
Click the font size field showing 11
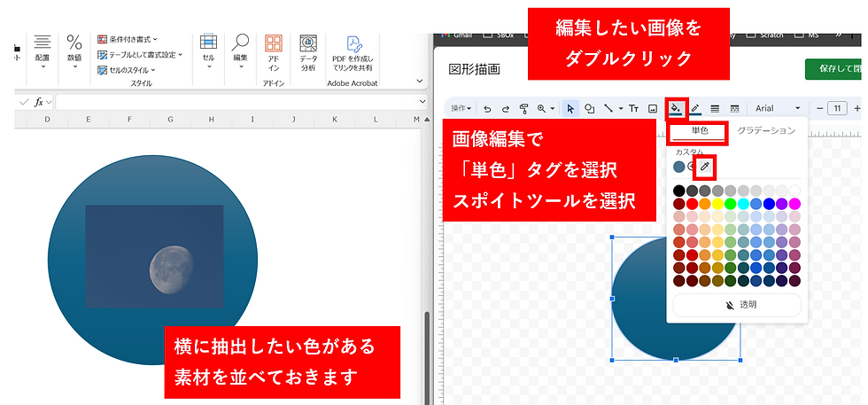(838, 109)
